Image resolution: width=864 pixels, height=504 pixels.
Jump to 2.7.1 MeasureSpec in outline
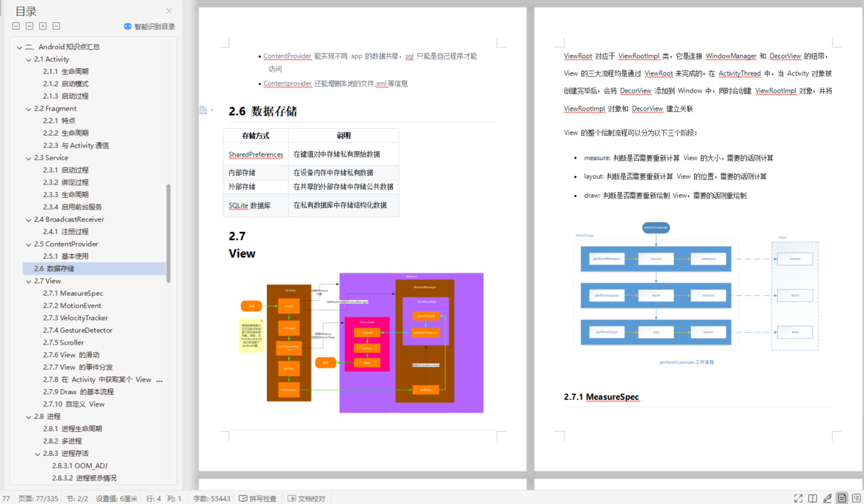click(73, 294)
